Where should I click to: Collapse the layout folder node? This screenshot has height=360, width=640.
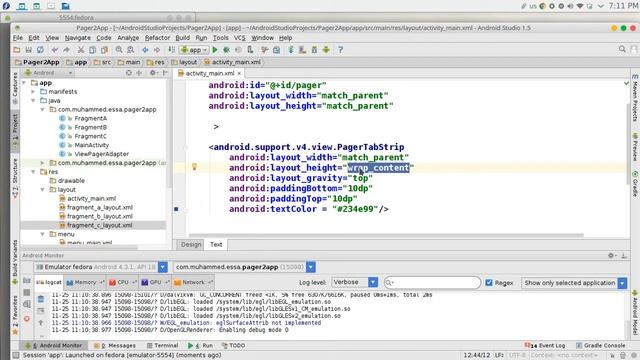42,189
